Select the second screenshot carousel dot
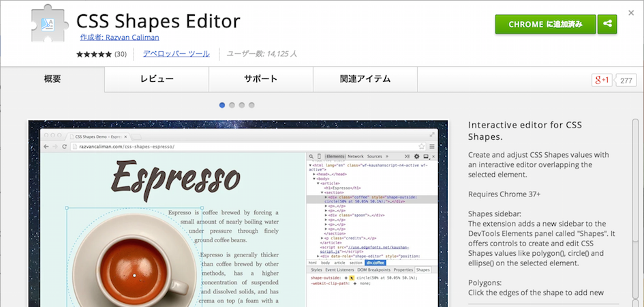The height and width of the screenshot is (307, 644). coord(232,105)
